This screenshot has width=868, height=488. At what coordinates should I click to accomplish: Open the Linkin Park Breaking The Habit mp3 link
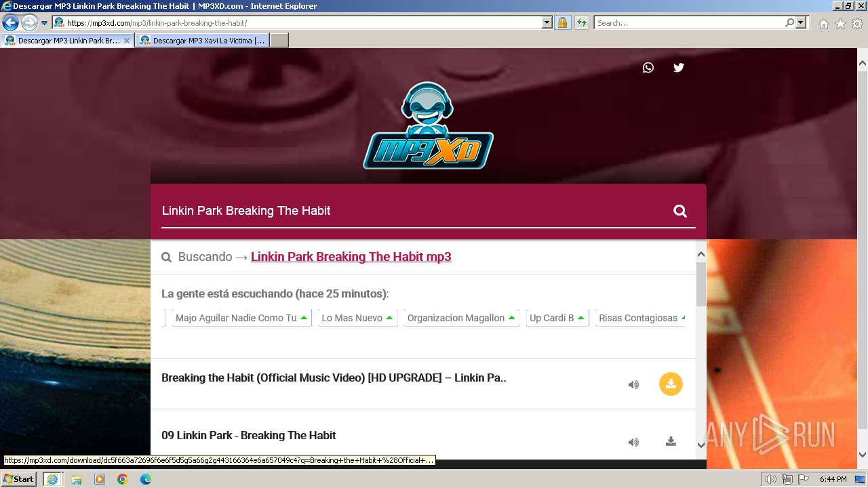tap(351, 257)
